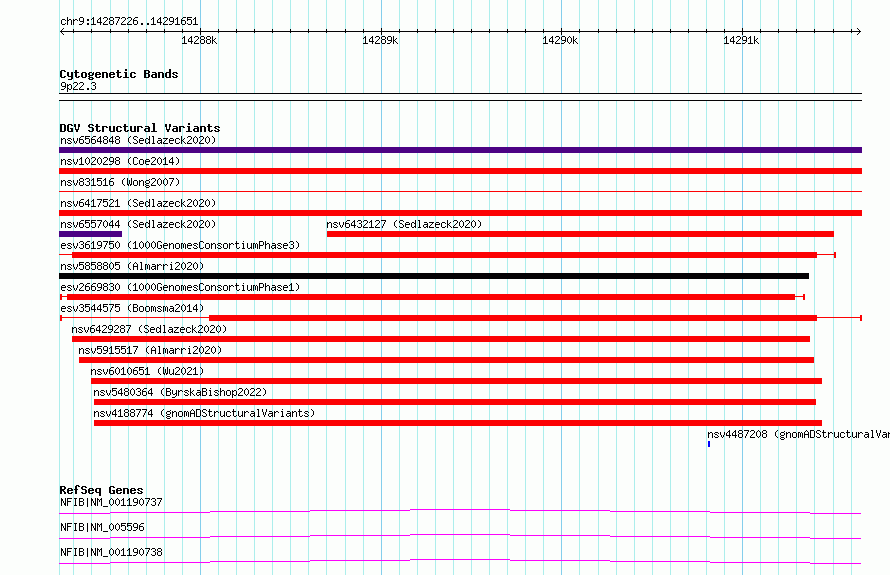Select the red bar under nsv6010651

click(456, 381)
